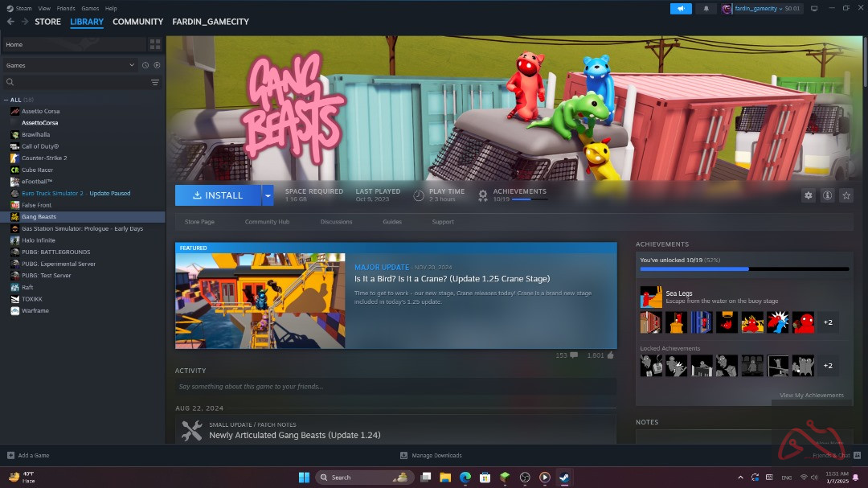Image resolution: width=868 pixels, height=488 pixels.
Task: Open the STORE tab
Action: (47, 22)
